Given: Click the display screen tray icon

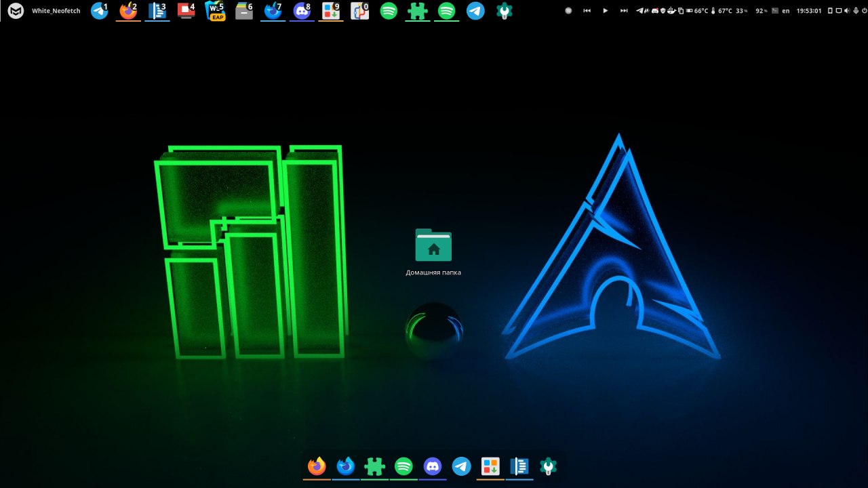Looking at the screenshot, I should click(838, 11).
